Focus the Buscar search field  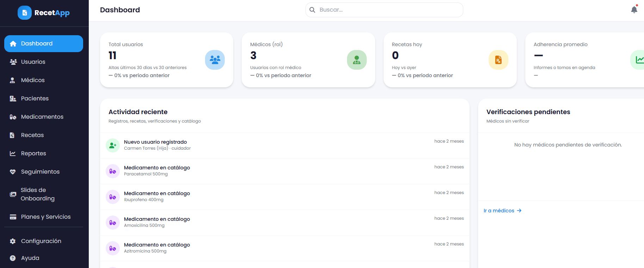pyautogui.click(x=384, y=10)
